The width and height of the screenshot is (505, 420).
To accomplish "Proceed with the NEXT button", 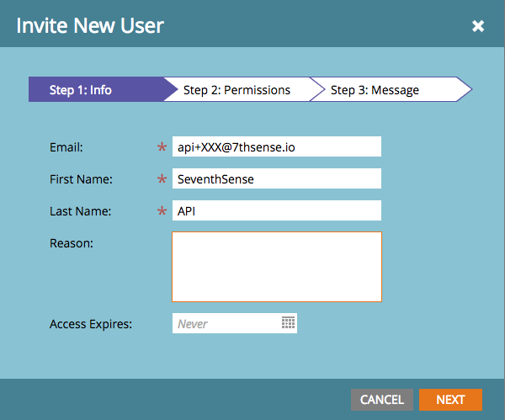I will tap(450, 400).
